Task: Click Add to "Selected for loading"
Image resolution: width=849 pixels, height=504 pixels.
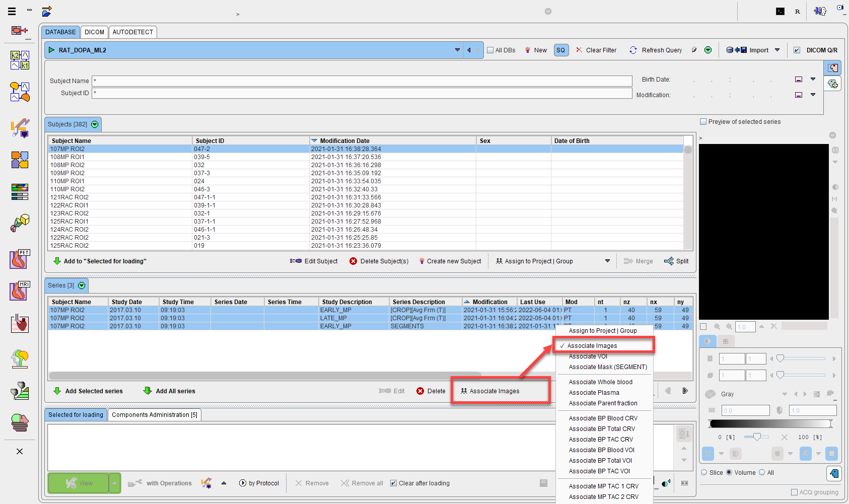Action: (x=100, y=261)
